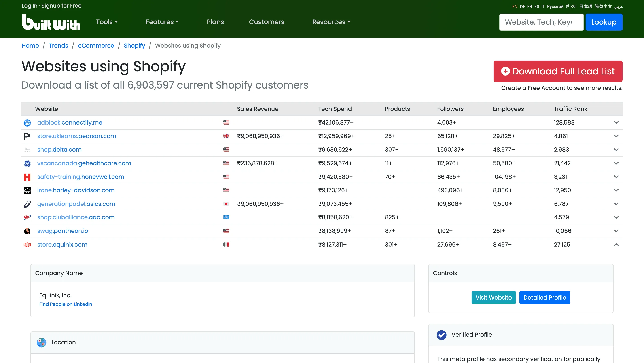Click the Location icon in the filter panel
The image size is (644, 363).
pos(42,342)
